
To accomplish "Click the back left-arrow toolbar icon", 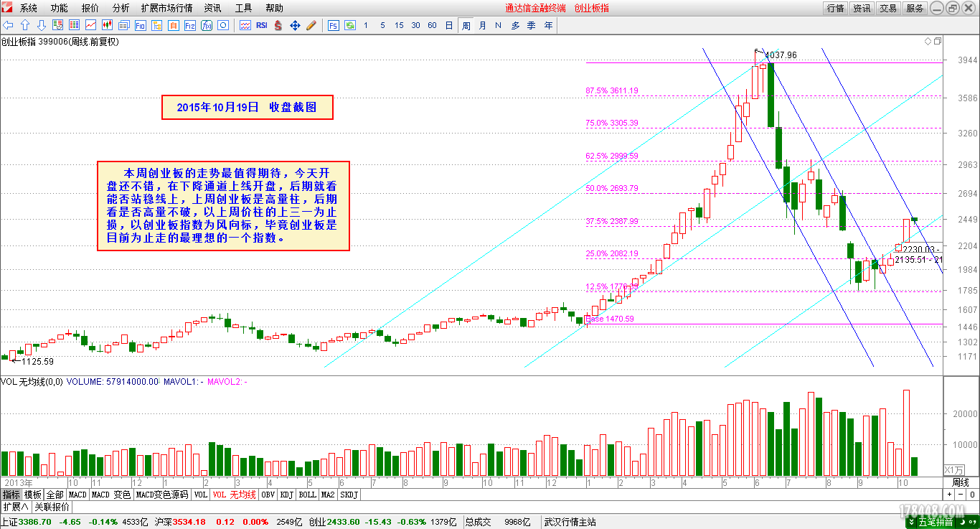I will coord(8,25).
